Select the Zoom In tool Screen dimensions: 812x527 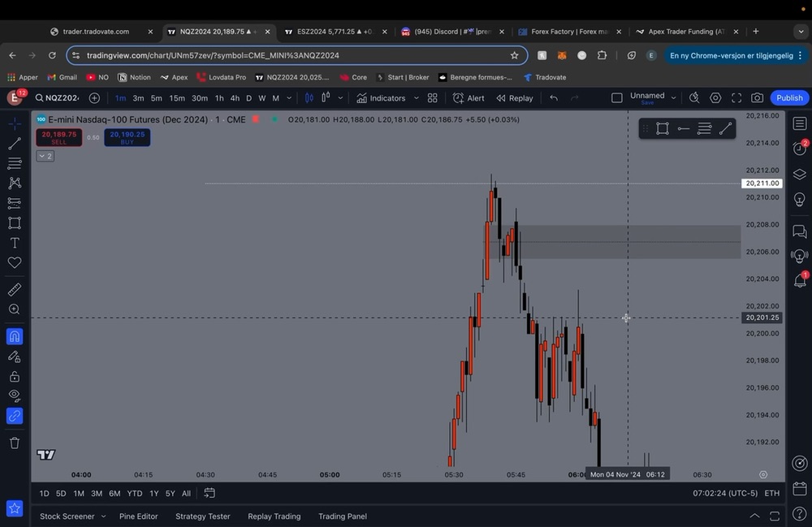pos(15,309)
